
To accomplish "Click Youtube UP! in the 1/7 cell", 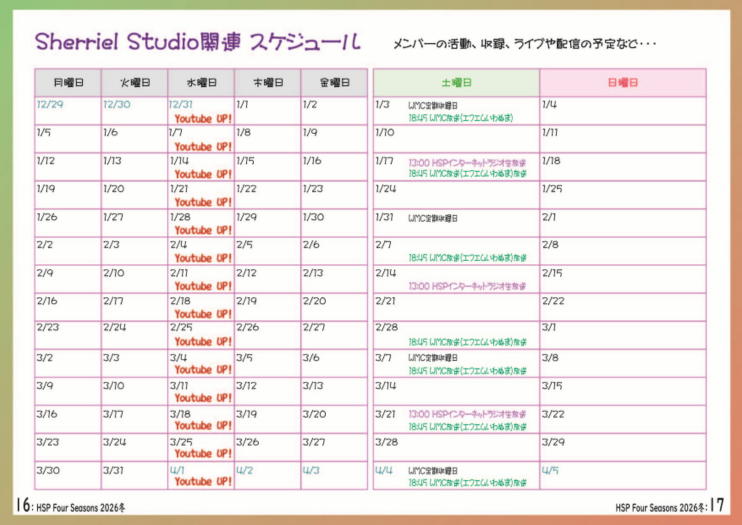I will point(203,146).
